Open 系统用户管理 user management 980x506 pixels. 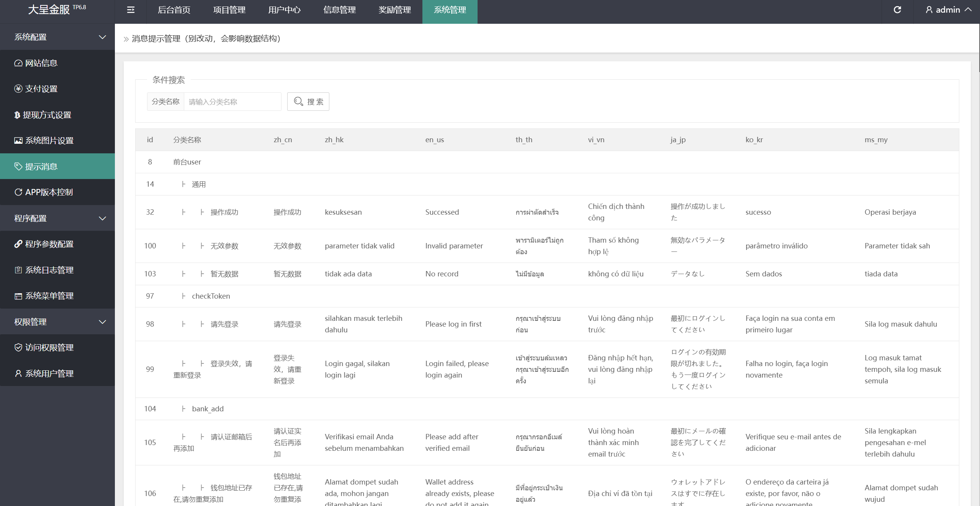point(49,374)
